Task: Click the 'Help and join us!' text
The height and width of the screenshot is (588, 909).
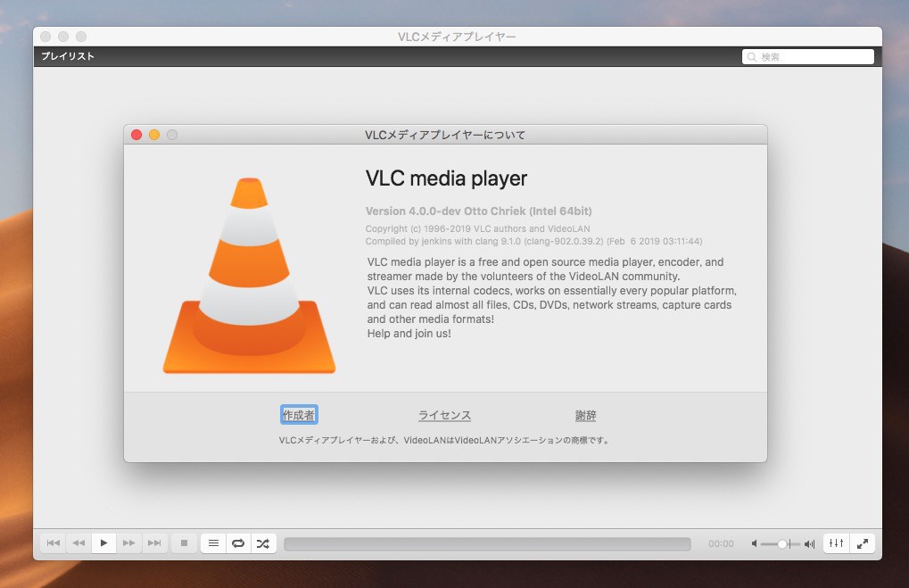Action: 409,334
